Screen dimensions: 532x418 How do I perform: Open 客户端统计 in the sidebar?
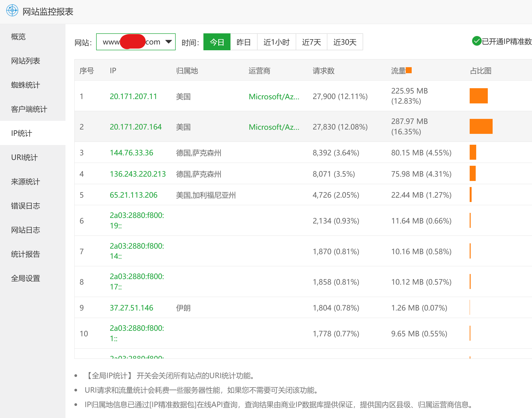coord(33,109)
